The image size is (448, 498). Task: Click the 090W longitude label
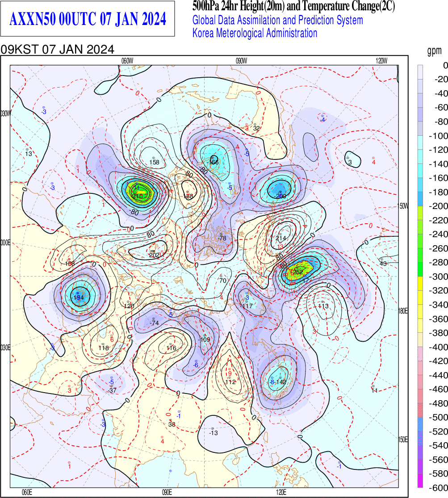pyautogui.click(x=241, y=61)
